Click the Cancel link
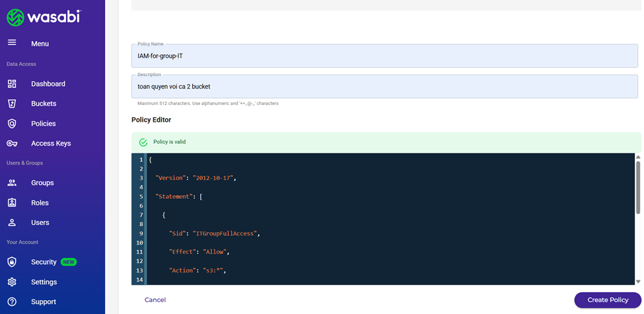Viewport: 644px width, 314px height. click(x=155, y=300)
